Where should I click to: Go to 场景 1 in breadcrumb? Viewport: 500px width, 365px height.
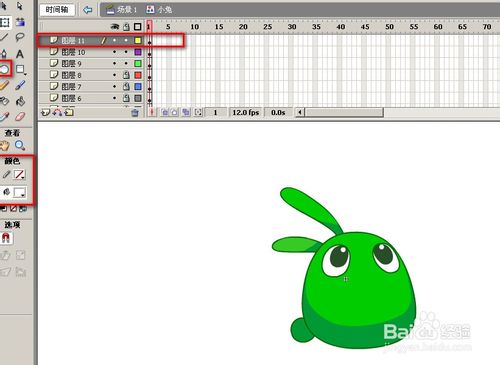tap(122, 10)
